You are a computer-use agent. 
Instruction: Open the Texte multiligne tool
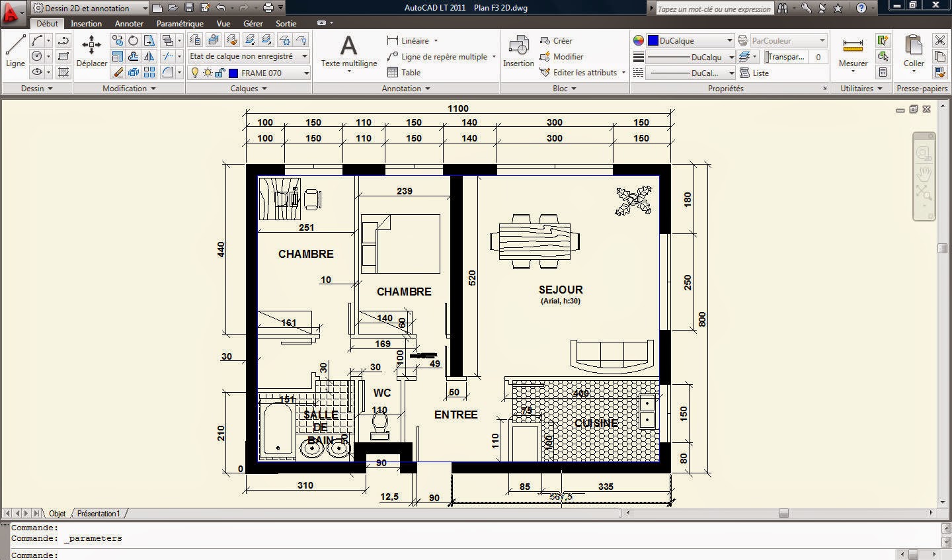[x=348, y=52]
